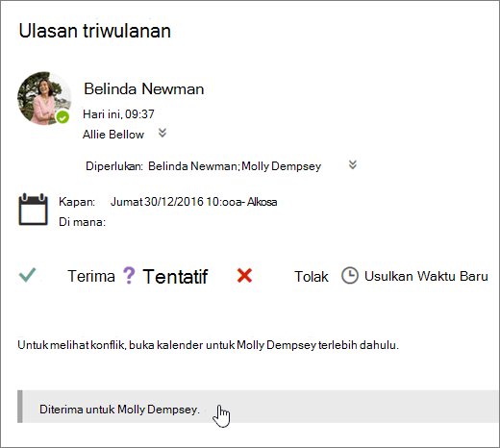Click the Diterima untuk Molly Dempsey banner

pyautogui.click(x=258, y=407)
